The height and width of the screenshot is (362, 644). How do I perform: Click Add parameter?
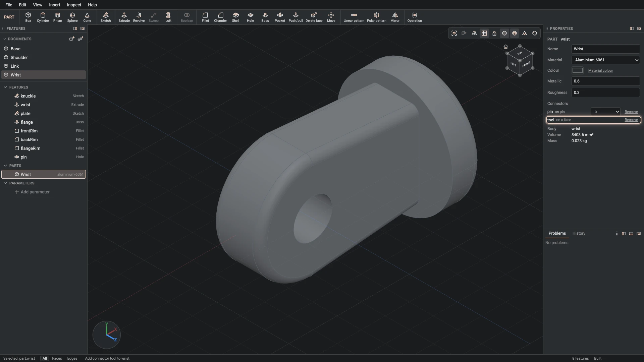32,192
